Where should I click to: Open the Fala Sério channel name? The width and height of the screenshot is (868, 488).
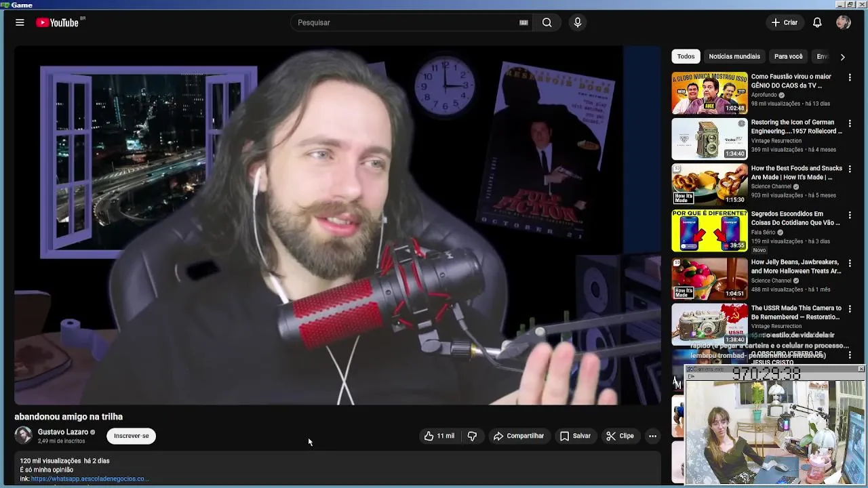click(763, 232)
